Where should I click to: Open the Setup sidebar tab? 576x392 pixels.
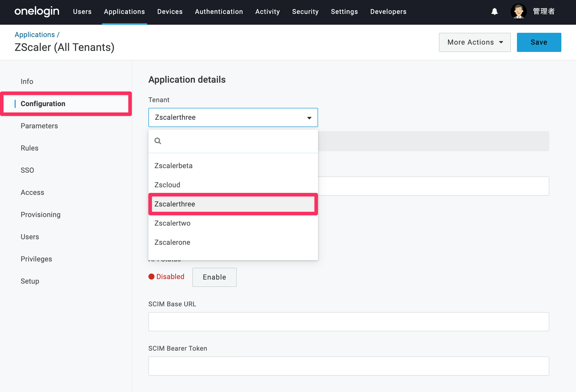click(x=30, y=281)
